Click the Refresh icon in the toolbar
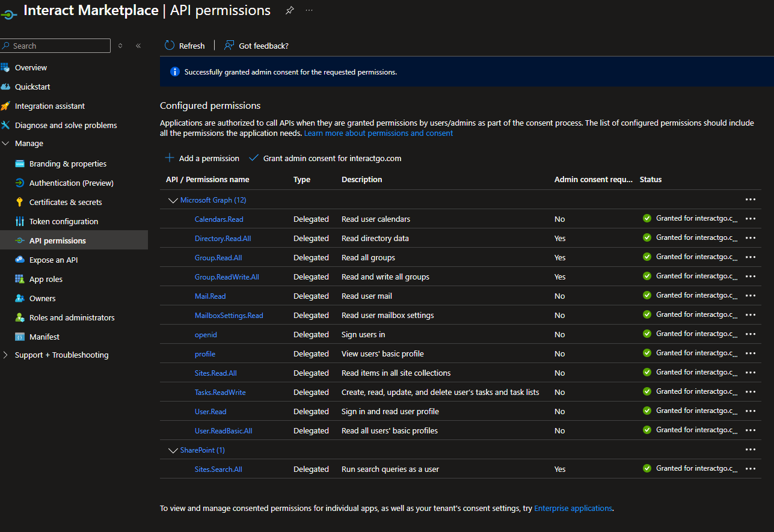The height and width of the screenshot is (532, 774). [x=170, y=46]
